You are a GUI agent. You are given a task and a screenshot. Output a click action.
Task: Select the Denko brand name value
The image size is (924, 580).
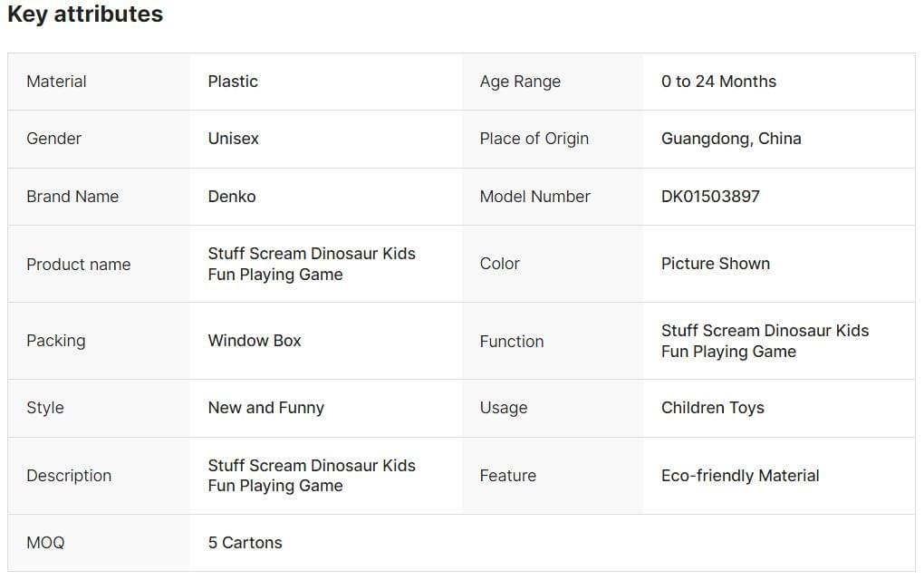click(232, 197)
